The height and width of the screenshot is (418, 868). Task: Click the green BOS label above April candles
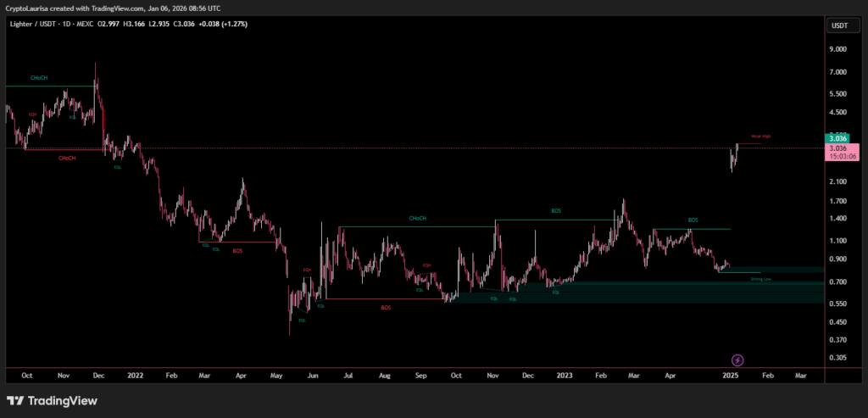[693, 220]
